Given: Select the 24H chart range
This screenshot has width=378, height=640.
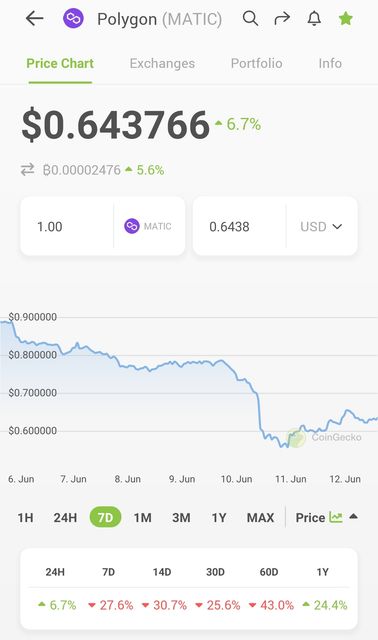Looking at the screenshot, I should [x=65, y=518].
